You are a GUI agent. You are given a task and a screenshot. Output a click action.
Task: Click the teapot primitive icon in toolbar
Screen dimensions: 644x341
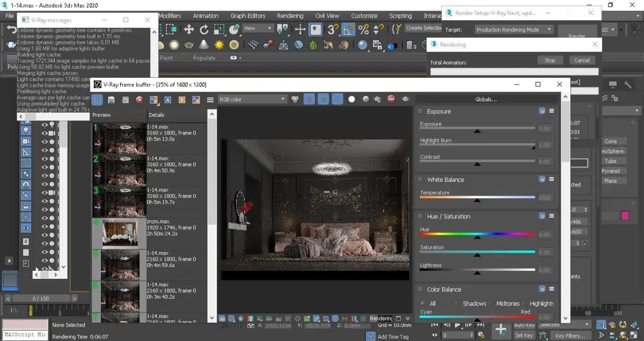pos(189,45)
